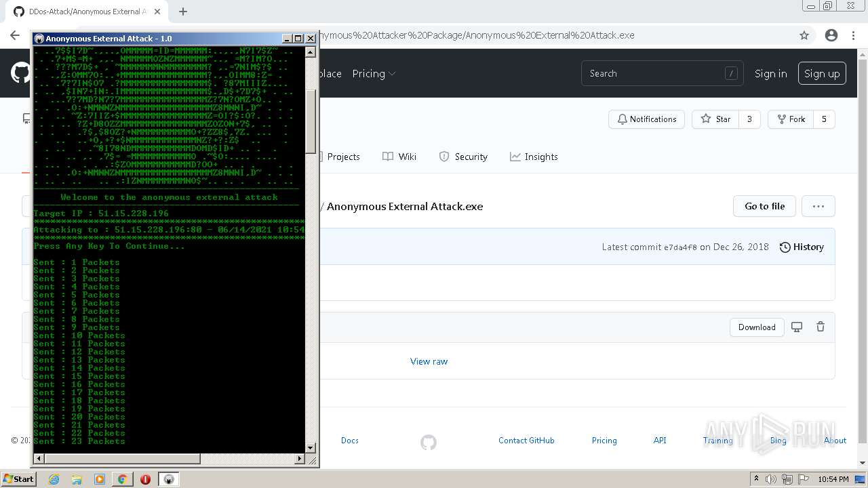Open the file explorer taskbar icon

[77, 479]
